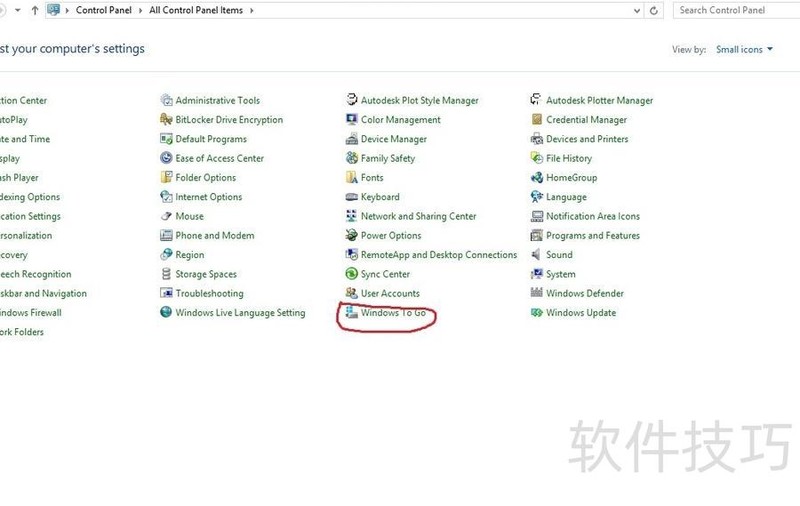Open the Location Settings link
This screenshot has width=800, height=506.
click(30, 216)
